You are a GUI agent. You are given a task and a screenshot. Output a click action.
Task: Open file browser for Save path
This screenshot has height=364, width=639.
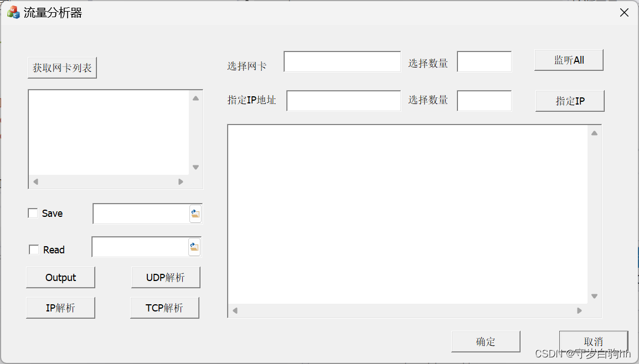(195, 214)
